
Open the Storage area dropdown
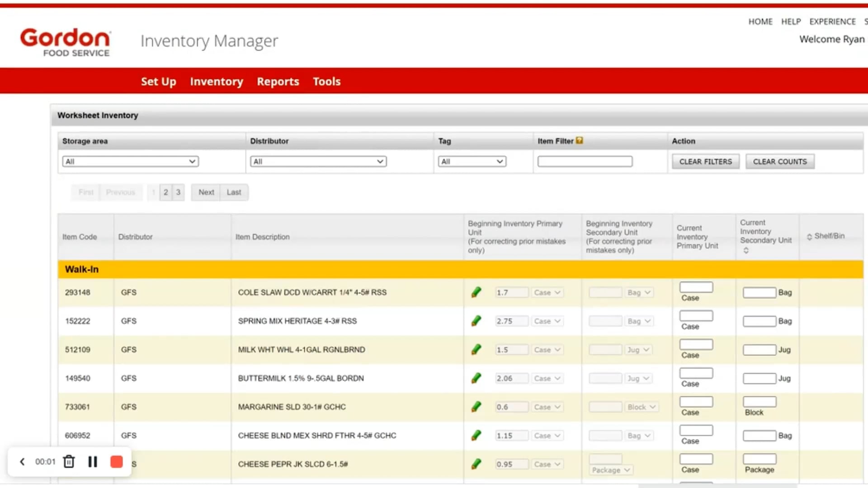[x=130, y=161]
